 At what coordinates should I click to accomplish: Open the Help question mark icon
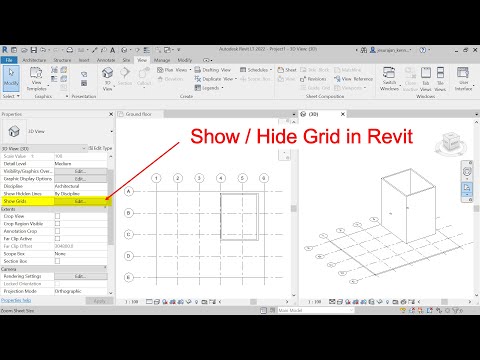coord(422,50)
